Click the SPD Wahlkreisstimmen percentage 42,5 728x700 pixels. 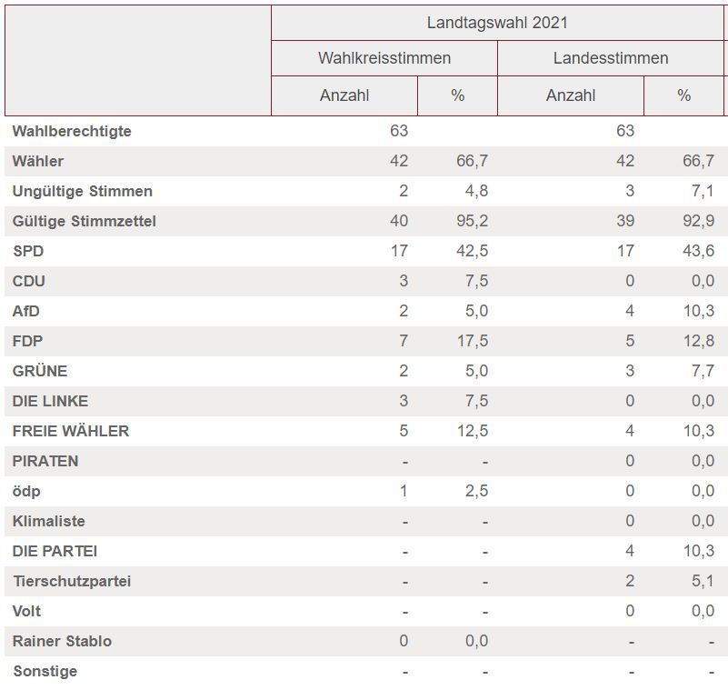472,251
